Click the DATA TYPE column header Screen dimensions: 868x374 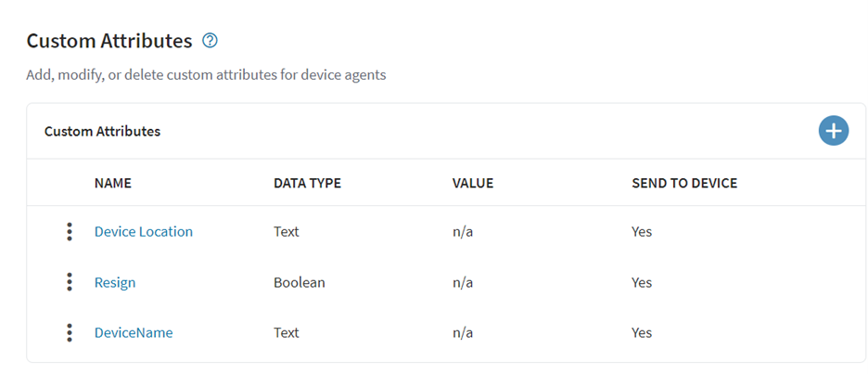pyautogui.click(x=307, y=183)
